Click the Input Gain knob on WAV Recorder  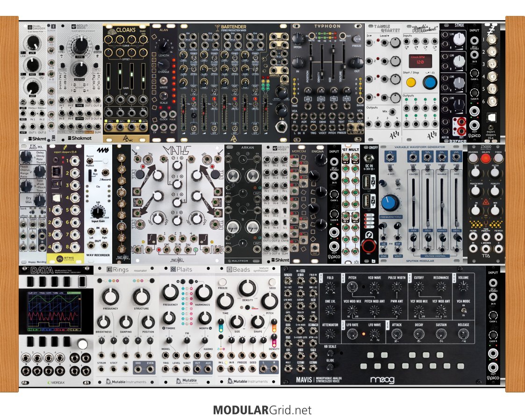tap(97, 211)
